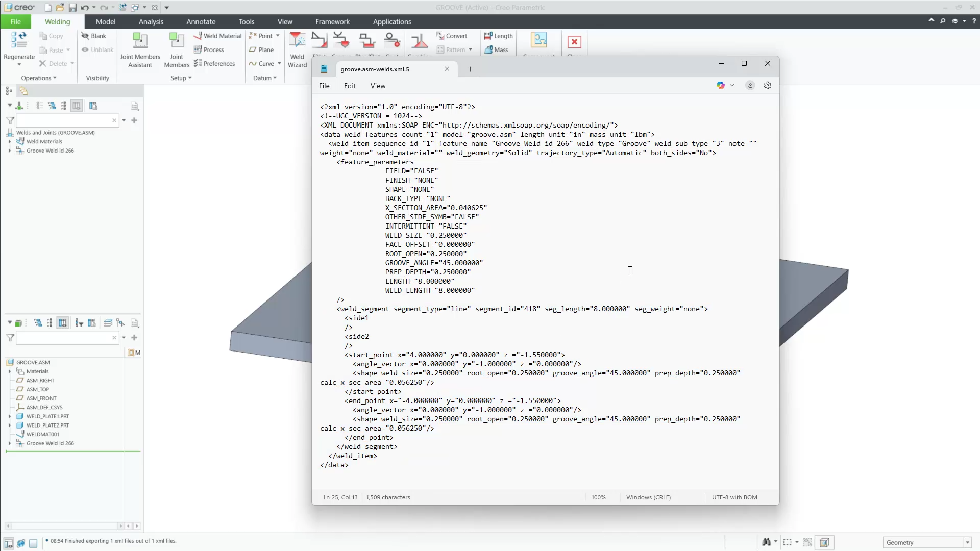Create a datum Plane
980x551 pixels.
(x=261, y=49)
